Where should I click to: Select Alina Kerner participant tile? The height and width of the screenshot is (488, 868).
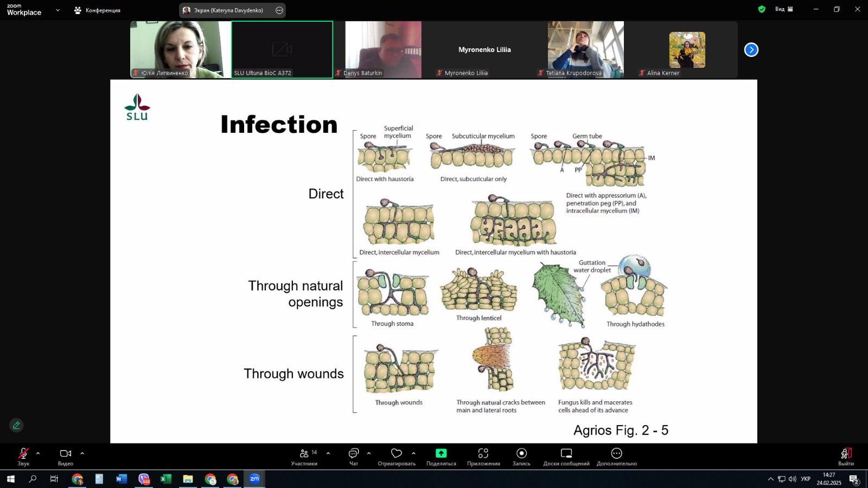pos(687,49)
